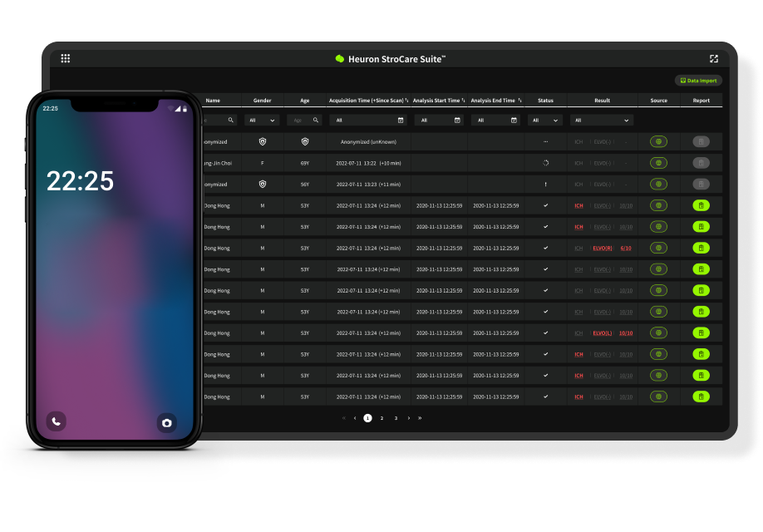Click the warning status icon in 56Y row
The width and height of the screenshot is (763, 532).
[x=545, y=185]
